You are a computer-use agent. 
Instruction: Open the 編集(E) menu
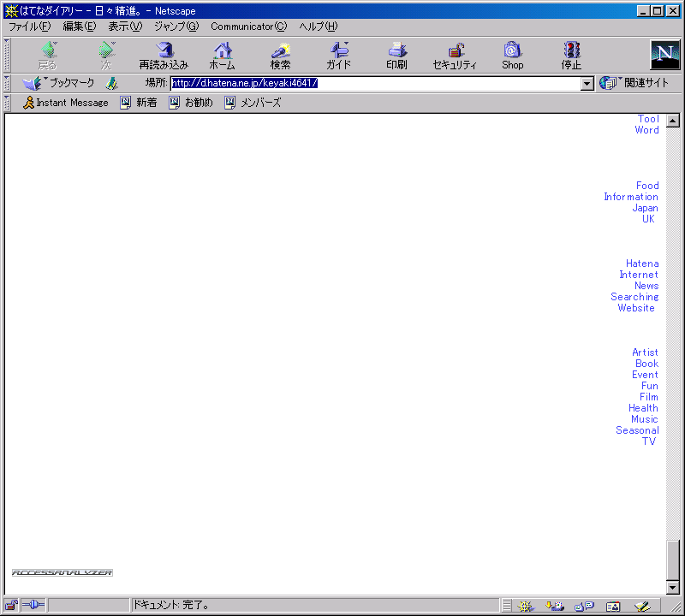tap(79, 27)
